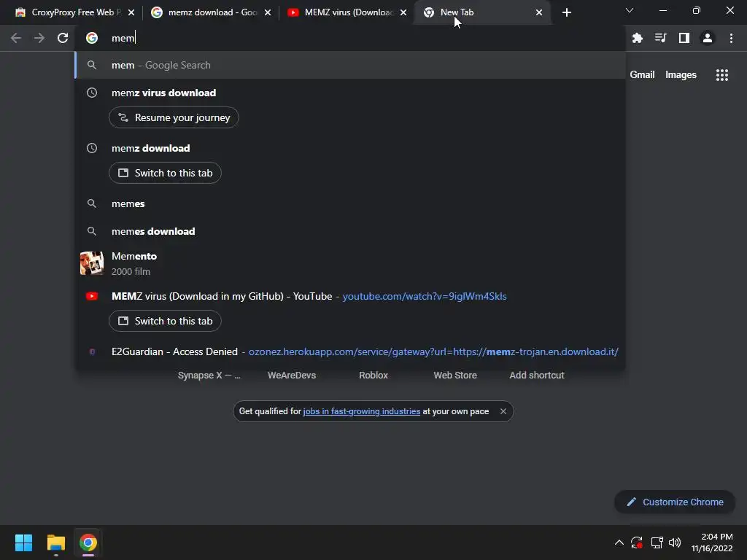747x560 pixels.
Task: Open Windows Start menu
Action: [23, 542]
